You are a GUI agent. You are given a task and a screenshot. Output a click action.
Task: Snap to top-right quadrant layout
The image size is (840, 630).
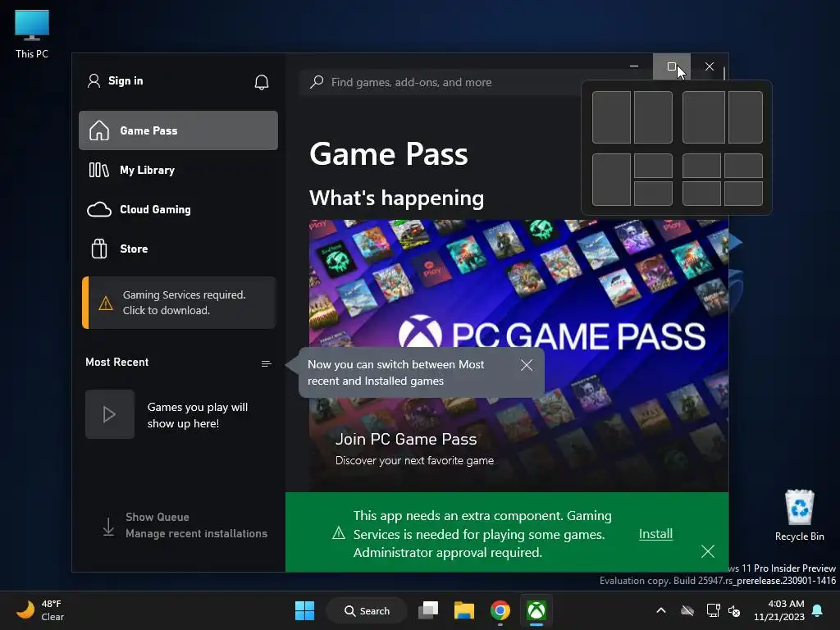(x=743, y=166)
